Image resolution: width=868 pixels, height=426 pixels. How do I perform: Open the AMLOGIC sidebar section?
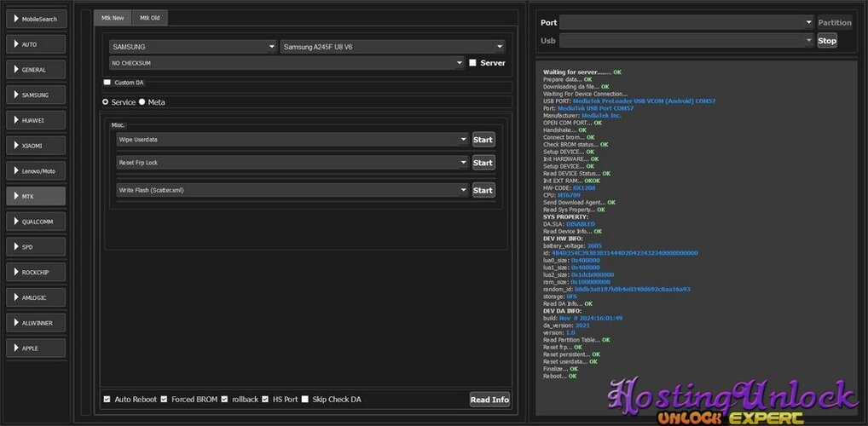tap(36, 297)
